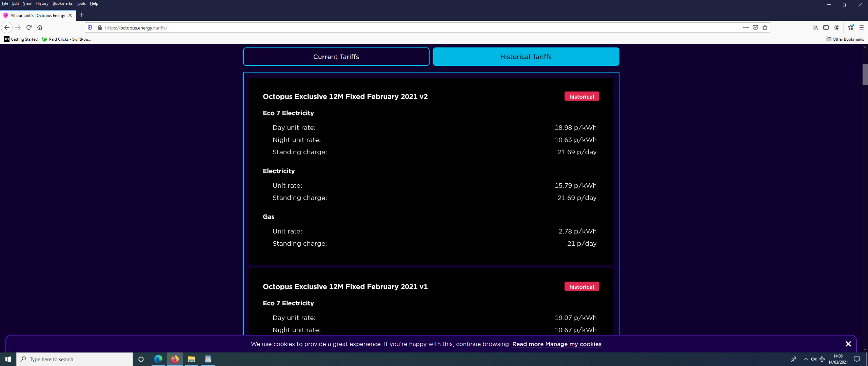Show hidden system tray icons

click(x=806, y=359)
